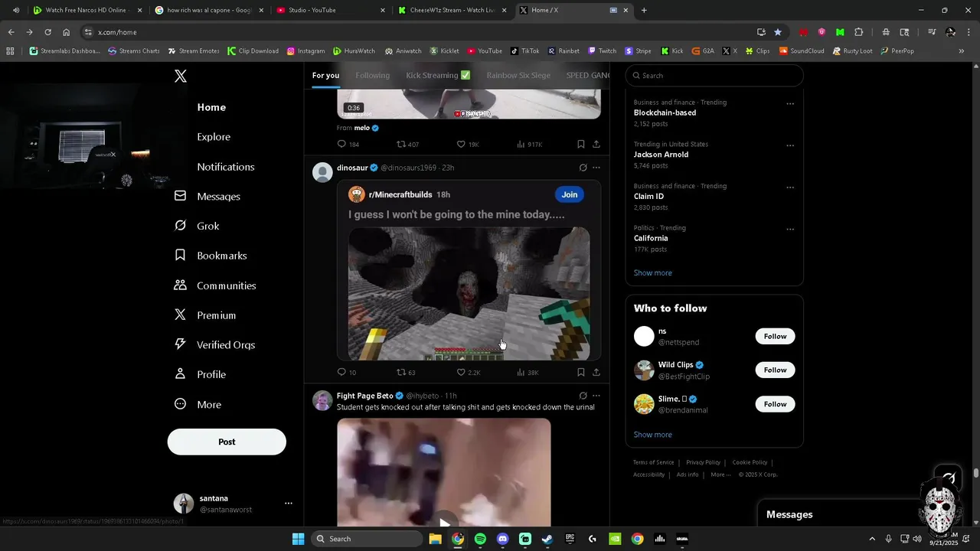Viewport: 980px width, 551px height.
Task: Bookmark this page with the star icon
Action: click(778, 32)
